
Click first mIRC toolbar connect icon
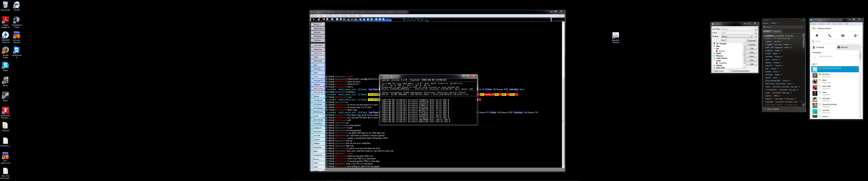[x=314, y=19]
